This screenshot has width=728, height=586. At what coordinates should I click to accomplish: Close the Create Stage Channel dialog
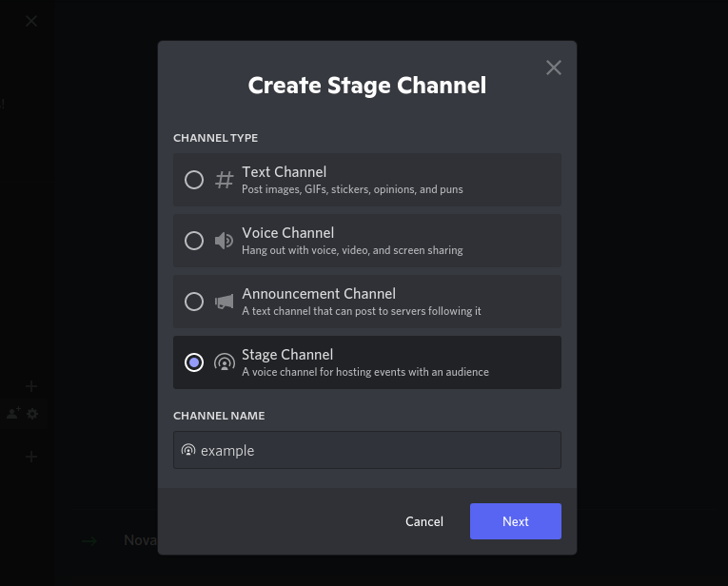coord(554,68)
